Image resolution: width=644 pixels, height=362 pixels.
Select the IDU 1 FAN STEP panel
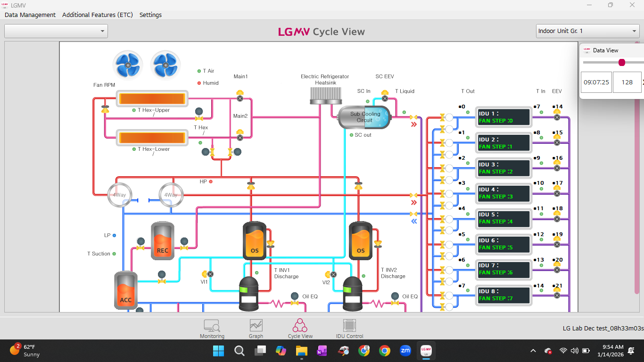tap(504, 117)
